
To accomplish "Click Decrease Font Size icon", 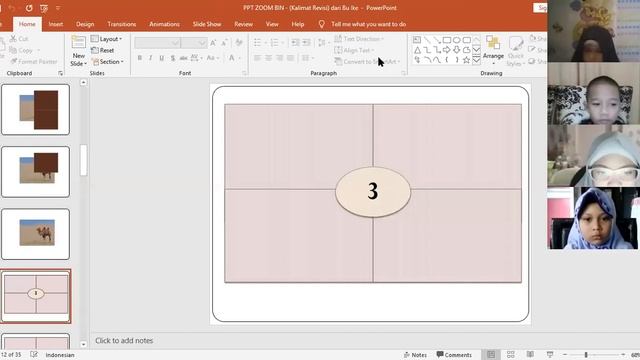I will pos(224,43).
